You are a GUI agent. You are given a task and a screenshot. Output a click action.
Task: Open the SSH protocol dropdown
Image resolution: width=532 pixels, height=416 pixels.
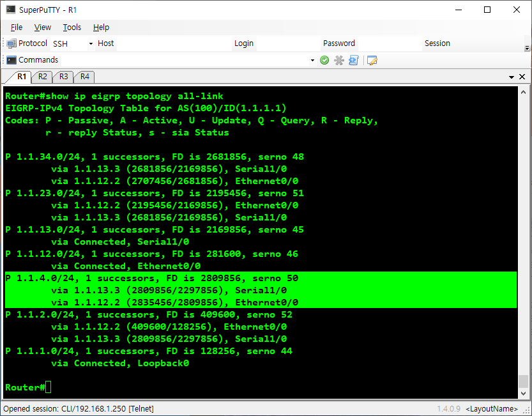(91, 43)
